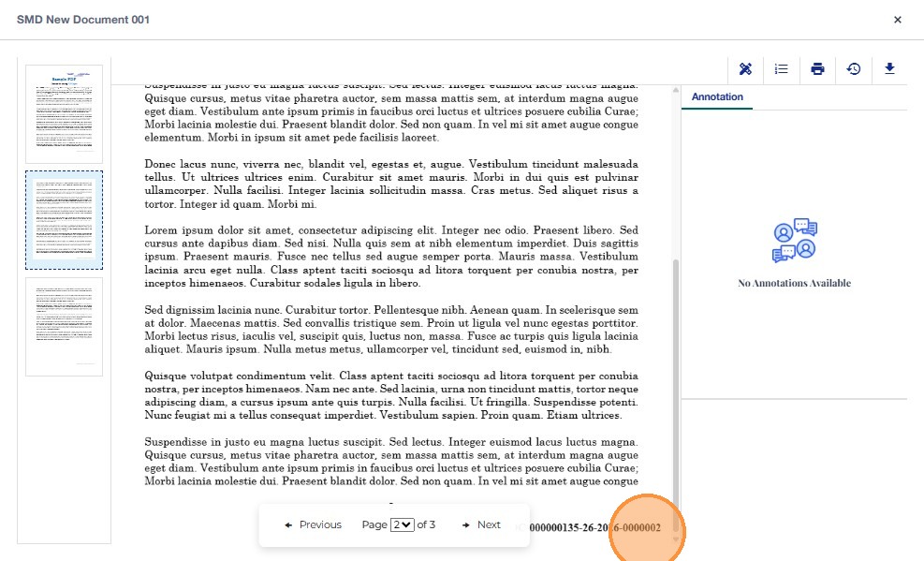Click paragraph starting 'Quisque volutpat condimentum velit'
The image size is (924, 561).
[391, 395]
